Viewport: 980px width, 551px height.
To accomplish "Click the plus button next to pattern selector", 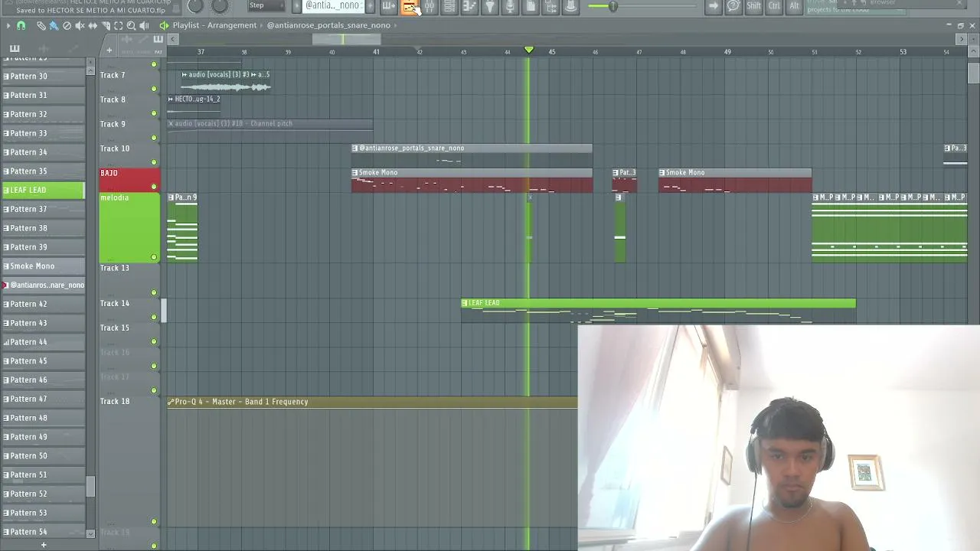I will (370, 6).
